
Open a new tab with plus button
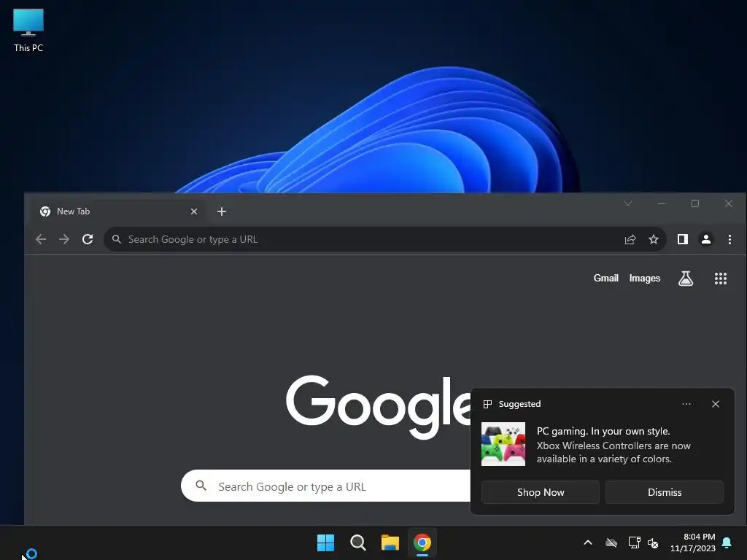222,211
